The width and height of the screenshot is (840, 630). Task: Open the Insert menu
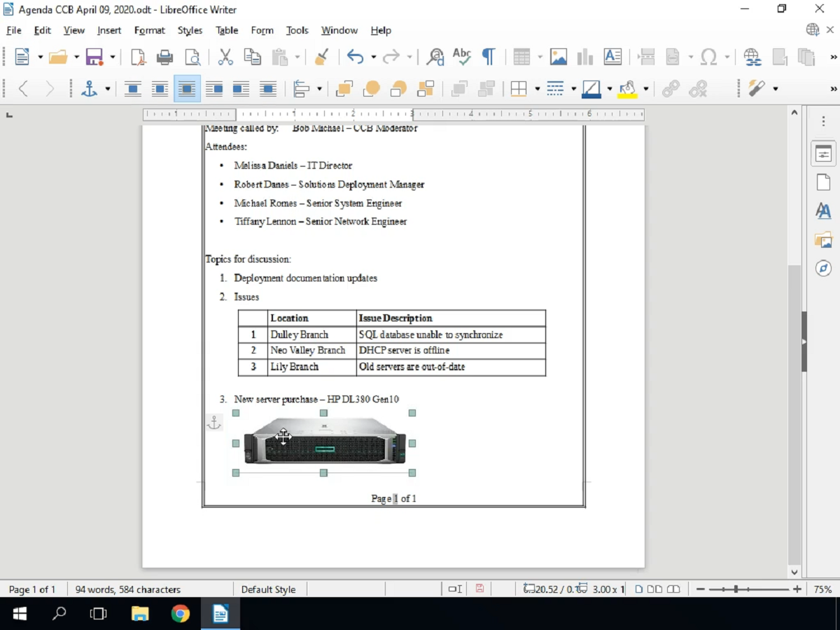point(109,30)
